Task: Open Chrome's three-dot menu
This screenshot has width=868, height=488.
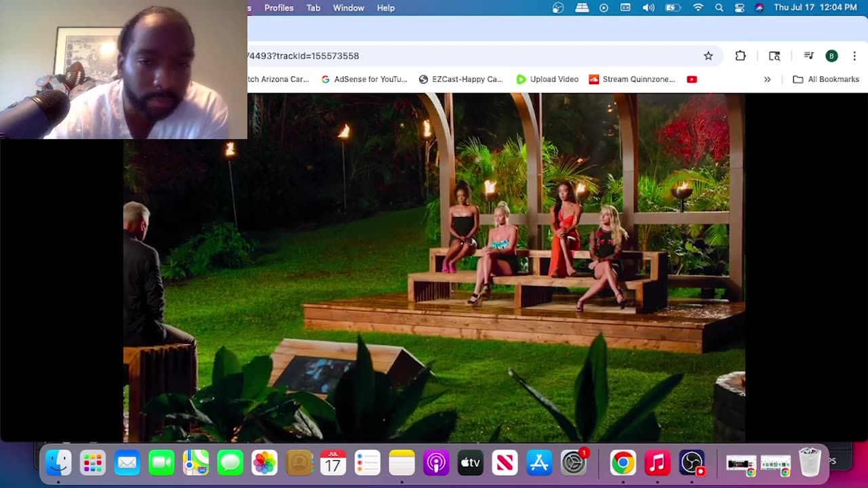Action: pyautogui.click(x=854, y=56)
